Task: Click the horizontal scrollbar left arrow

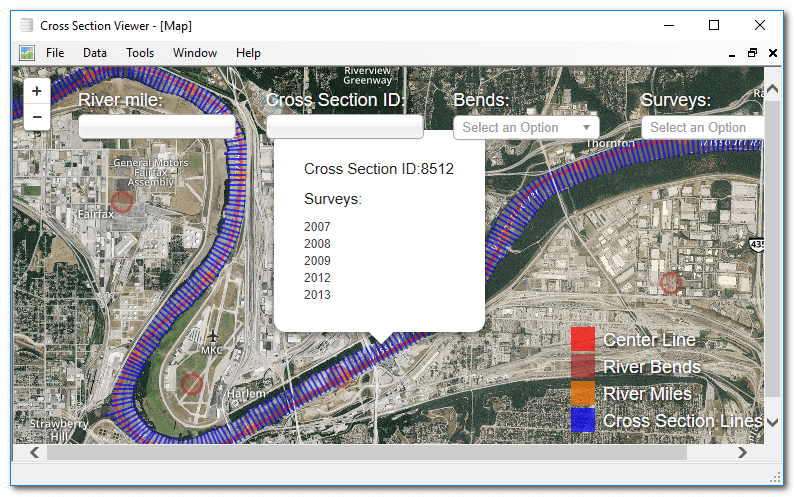Action: 34,452
